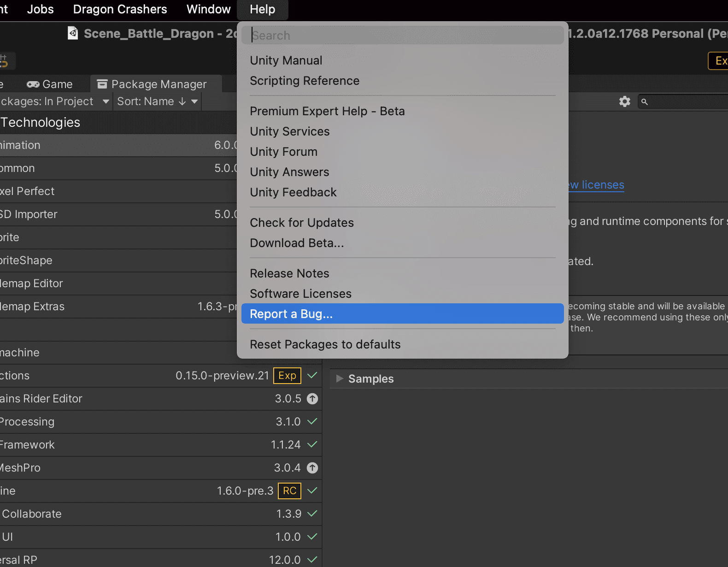Screen dimensions: 728x567
Task: Click the Ex button at top right
Action: (718, 61)
